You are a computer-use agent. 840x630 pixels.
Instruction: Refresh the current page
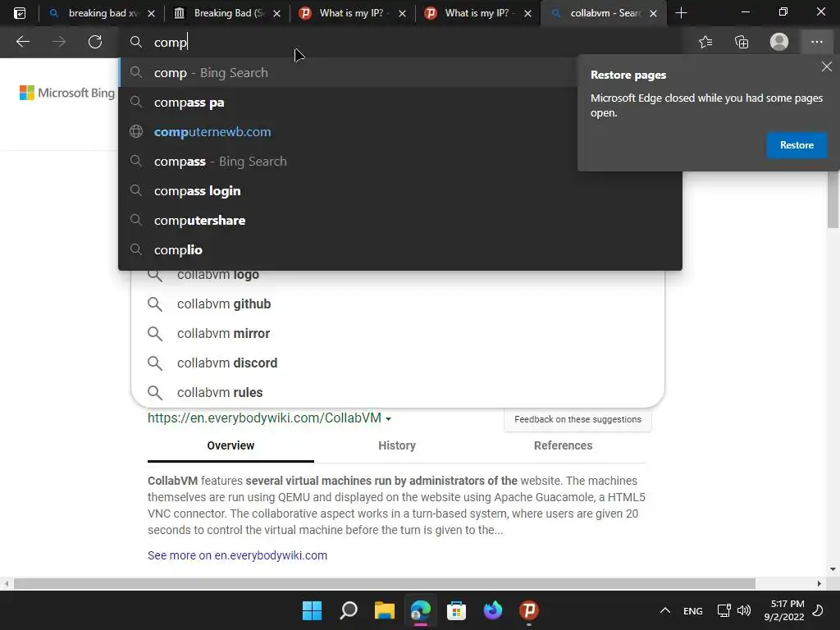[x=95, y=42]
